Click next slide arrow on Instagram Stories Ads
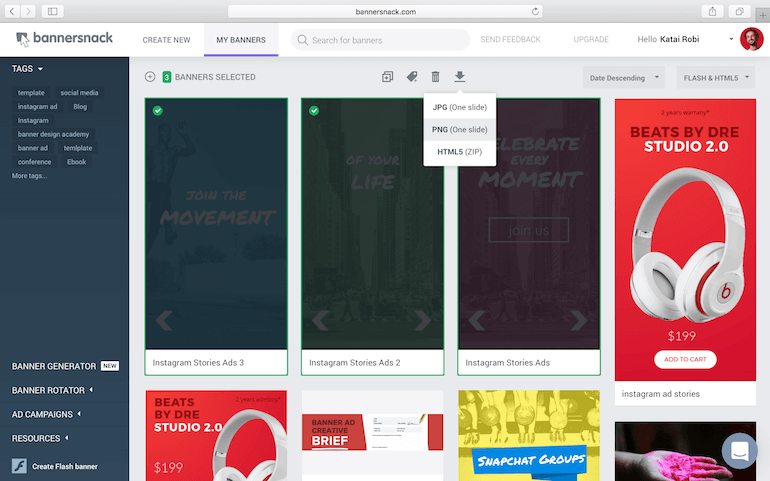Image resolution: width=770 pixels, height=481 pixels. [x=578, y=320]
